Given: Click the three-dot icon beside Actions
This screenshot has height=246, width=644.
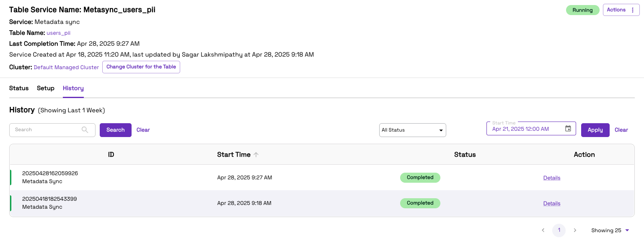Looking at the screenshot, I should (x=633, y=10).
